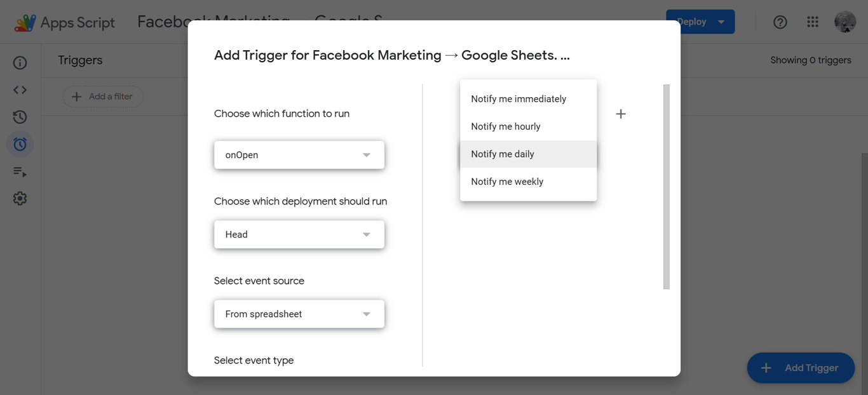
Task: Open the Overview info icon in sidebar
Action: coord(20,63)
